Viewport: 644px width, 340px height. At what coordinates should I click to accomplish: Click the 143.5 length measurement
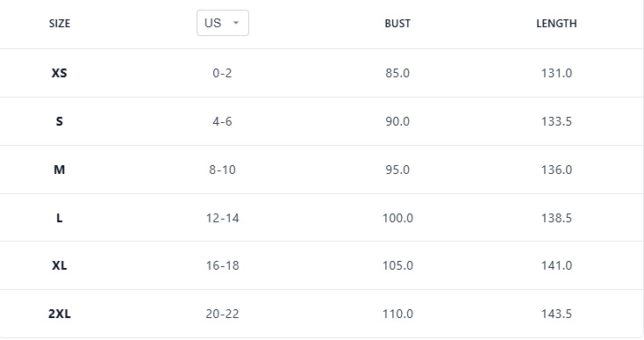coord(556,315)
